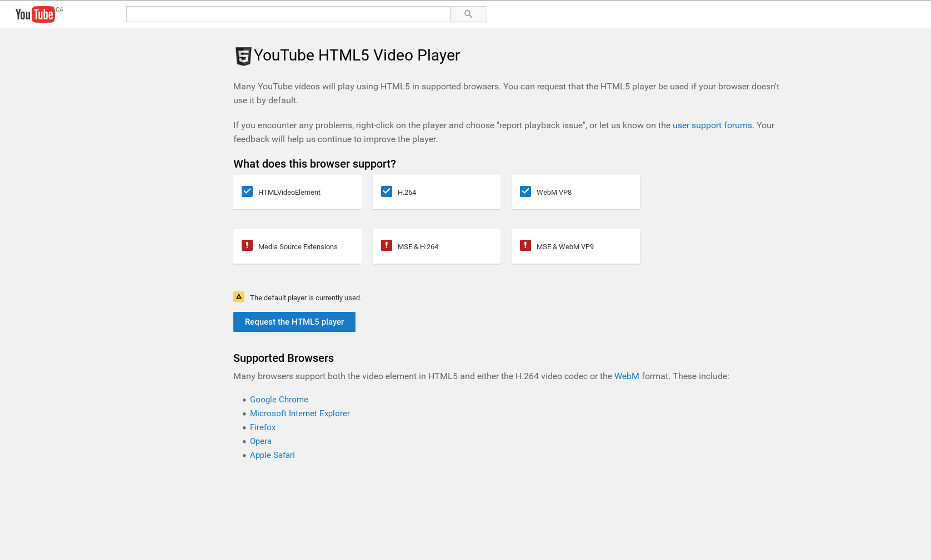This screenshot has width=931, height=560.
Task: Open the Microsoft Internet Explorer link
Action: click(x=300, y=413)
